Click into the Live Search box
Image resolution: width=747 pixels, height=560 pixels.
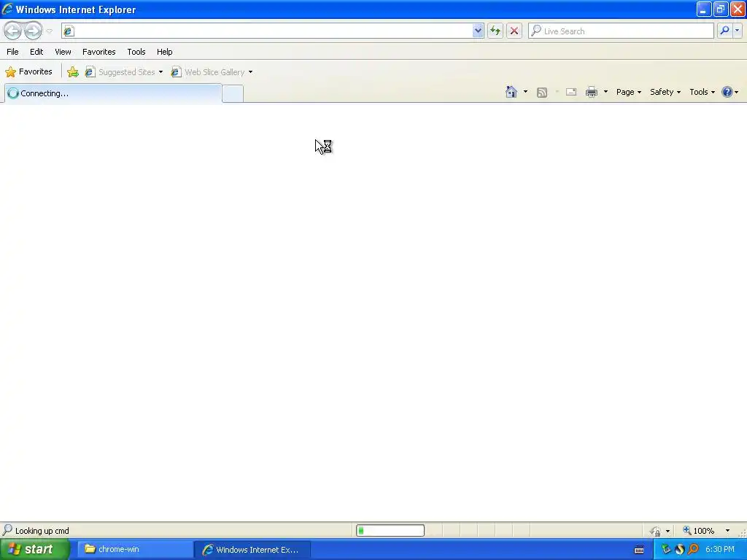tap(621, 31)
